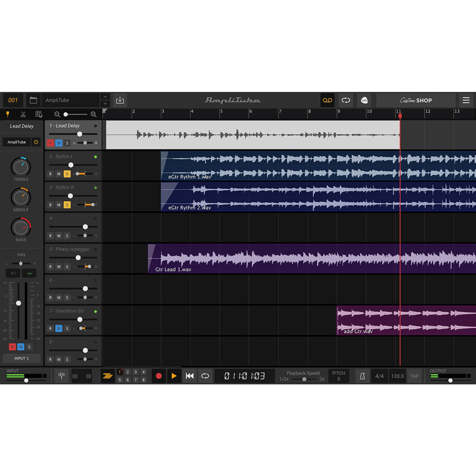Zoom in the timeline with magnifier plus
This screenshot has width=476, height=476.
point(93,114)
